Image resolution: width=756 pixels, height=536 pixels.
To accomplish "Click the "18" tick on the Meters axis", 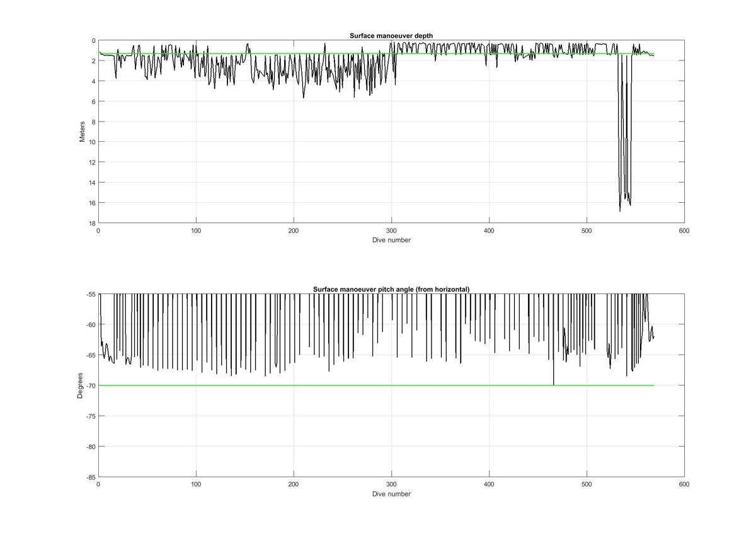I will click(x=91, y=223).
